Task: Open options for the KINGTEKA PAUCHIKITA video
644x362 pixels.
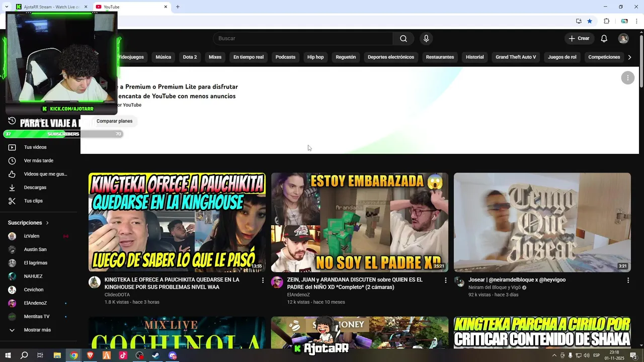Action: click(x=263, y=280)
